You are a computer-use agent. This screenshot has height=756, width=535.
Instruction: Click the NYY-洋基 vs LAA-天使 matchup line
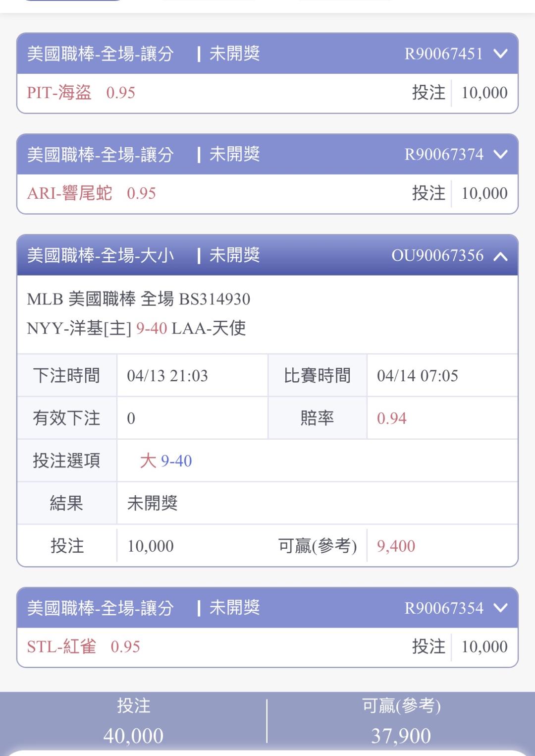[136, 328]
